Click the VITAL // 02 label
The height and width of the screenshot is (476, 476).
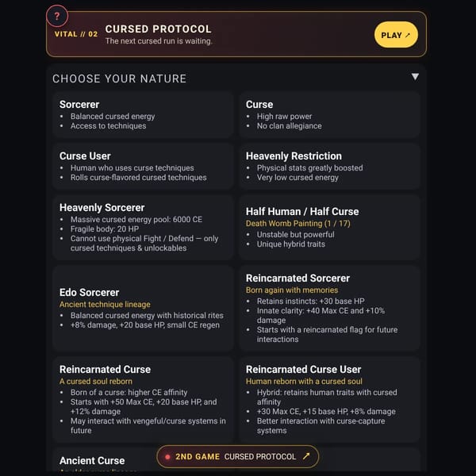(76, 34)
